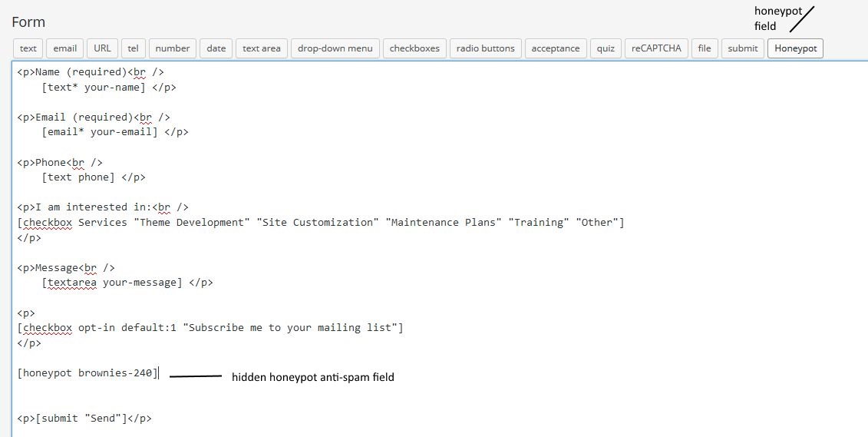Click the [honeypot brownies-240] shortcode
This screenshot has height=437, width=868.
88,372
